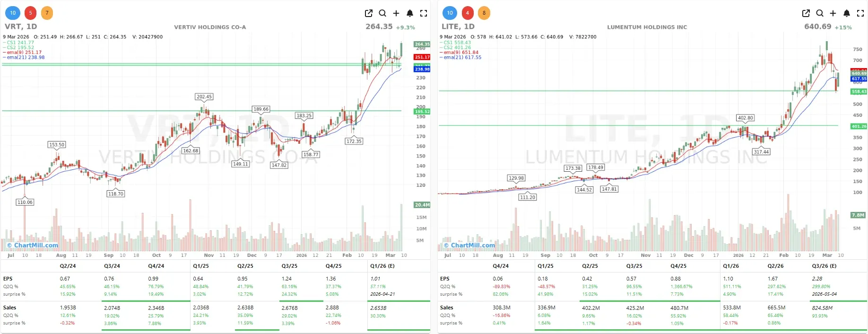Click the CS1 558.43 legend entry
Viewport: 868px width, 334px height.
[456, 43]
